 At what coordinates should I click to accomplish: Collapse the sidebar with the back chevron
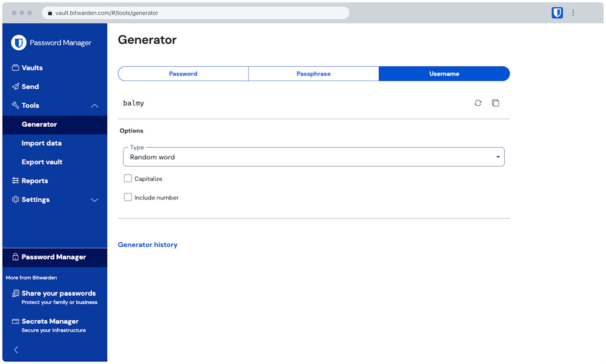16,350
